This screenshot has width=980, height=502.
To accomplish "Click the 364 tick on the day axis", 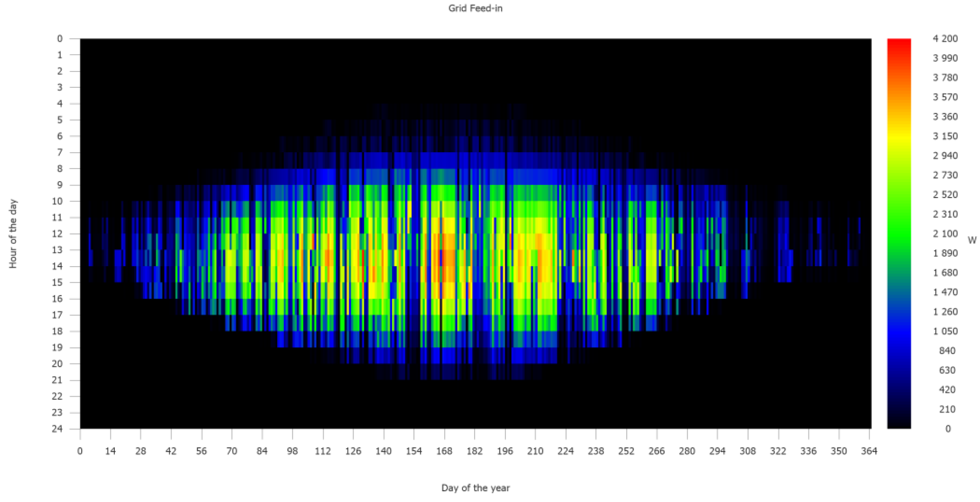I will [x=869, y=451].
